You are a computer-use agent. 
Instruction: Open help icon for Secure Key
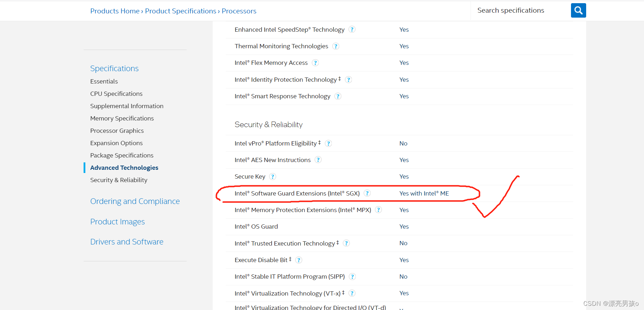pos(273,176)
